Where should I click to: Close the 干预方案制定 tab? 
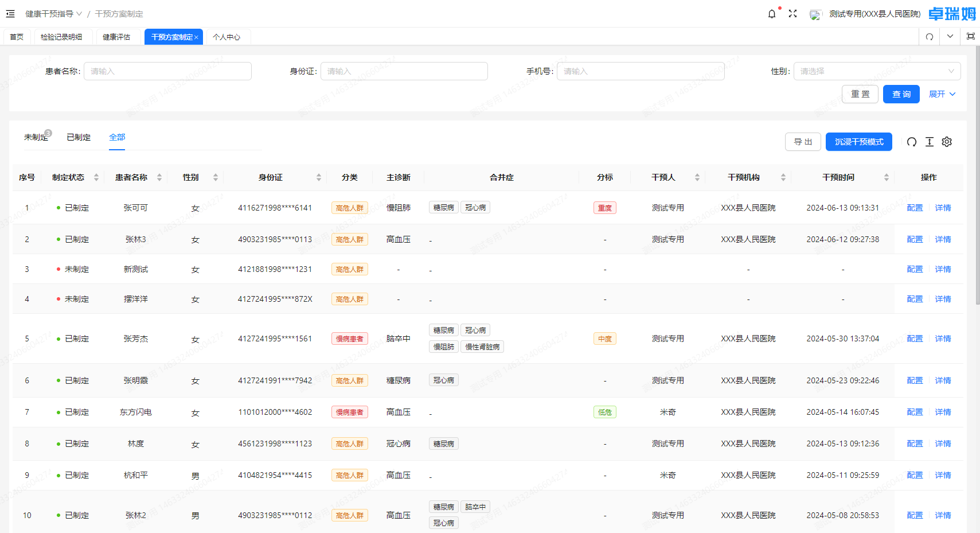(x=196, y=37)
